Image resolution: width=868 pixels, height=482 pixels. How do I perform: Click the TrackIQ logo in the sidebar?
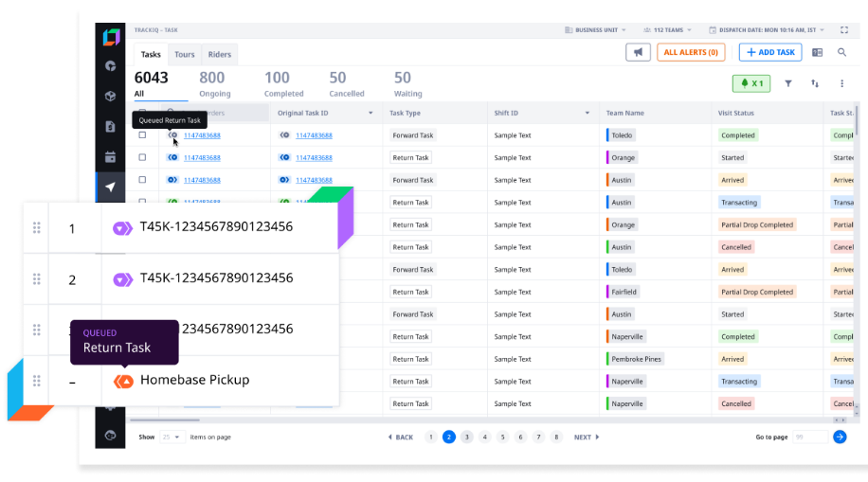(x=111, y=37)
